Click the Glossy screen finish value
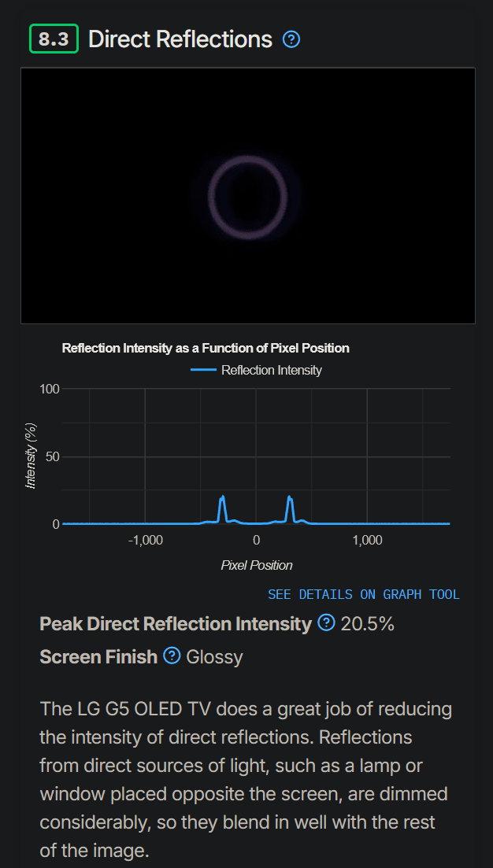 click(214, 656)
